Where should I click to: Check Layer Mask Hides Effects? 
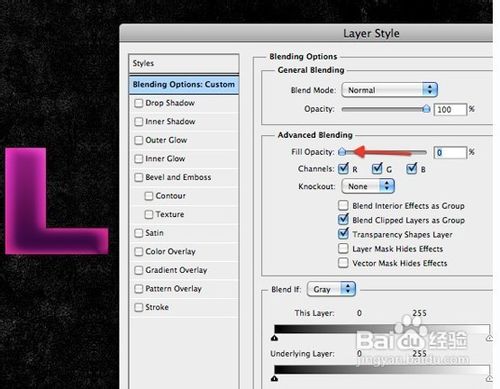click(x=343, y=248)
